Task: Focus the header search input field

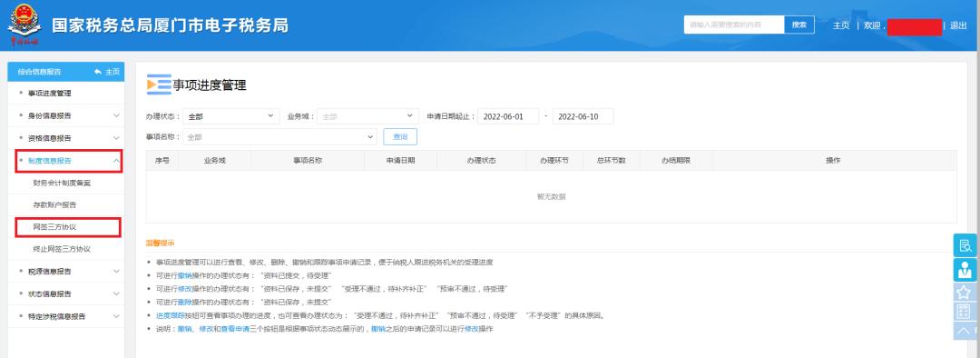Action: pyautogui.click(x=734, y=25)
